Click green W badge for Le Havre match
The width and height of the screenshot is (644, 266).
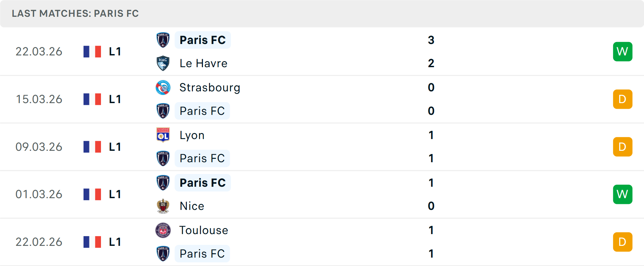tap(623, 51)
